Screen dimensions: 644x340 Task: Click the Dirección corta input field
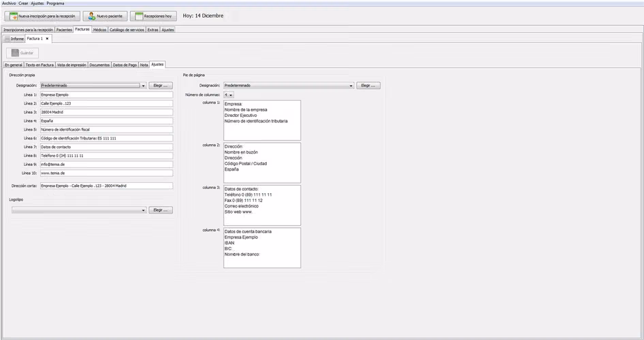point(106,186)
